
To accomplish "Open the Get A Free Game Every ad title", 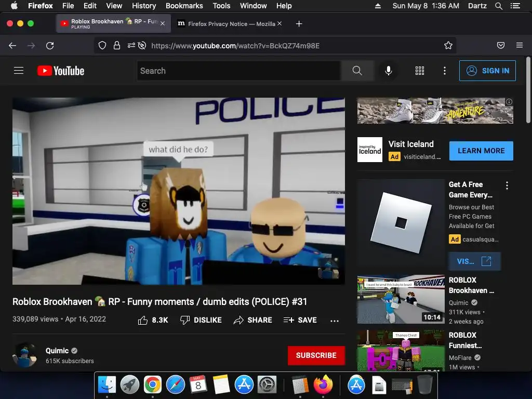I will click(x=470, y=190).
